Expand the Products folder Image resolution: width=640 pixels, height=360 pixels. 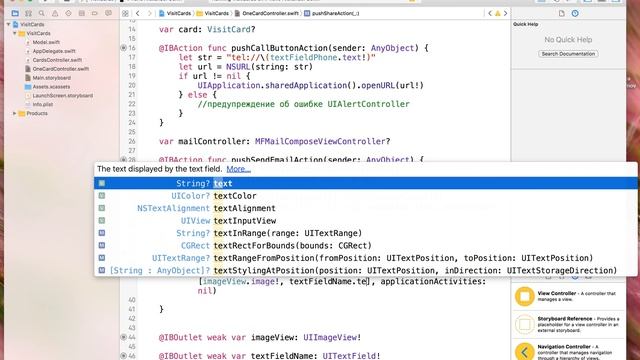[15, 113]
